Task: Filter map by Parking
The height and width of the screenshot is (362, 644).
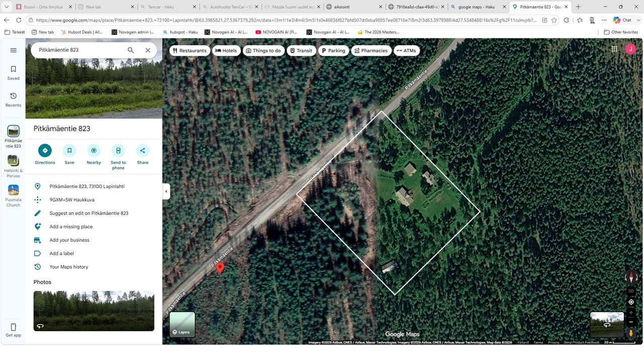Action: coord(334,50)
